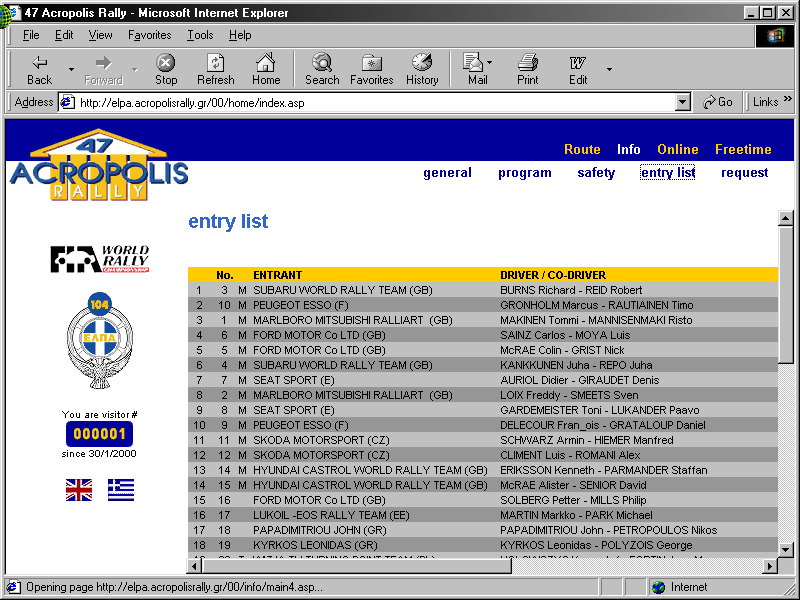Open the safety link

click(596, 173)
